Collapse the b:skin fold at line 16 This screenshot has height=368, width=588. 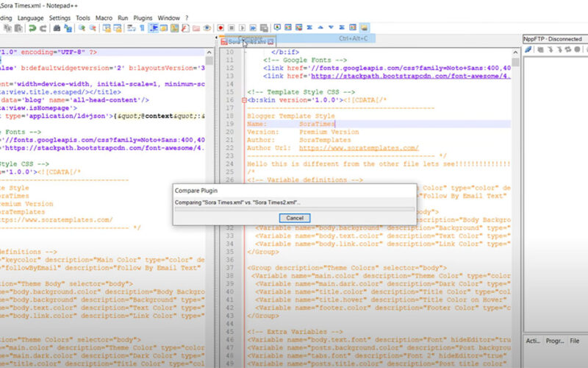click(244, 100)
